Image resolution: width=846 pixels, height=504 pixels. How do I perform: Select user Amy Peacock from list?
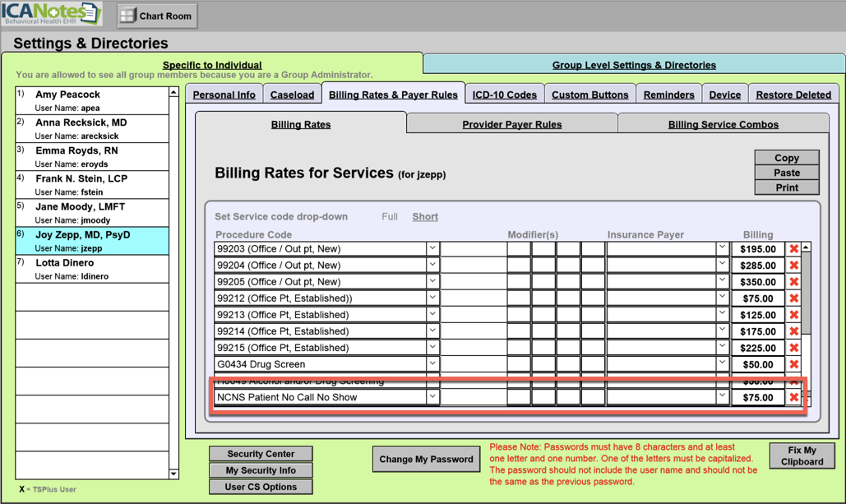pyautogui.click(x=67, y=95)
